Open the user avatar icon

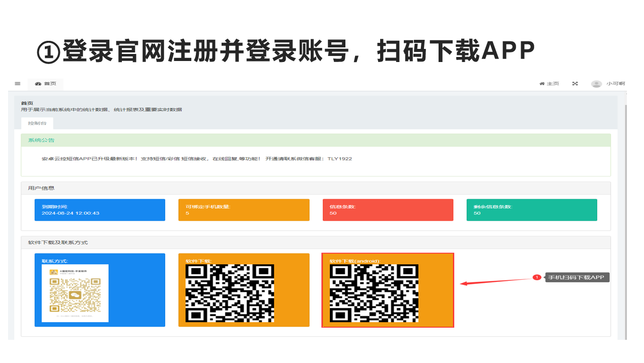597,84
